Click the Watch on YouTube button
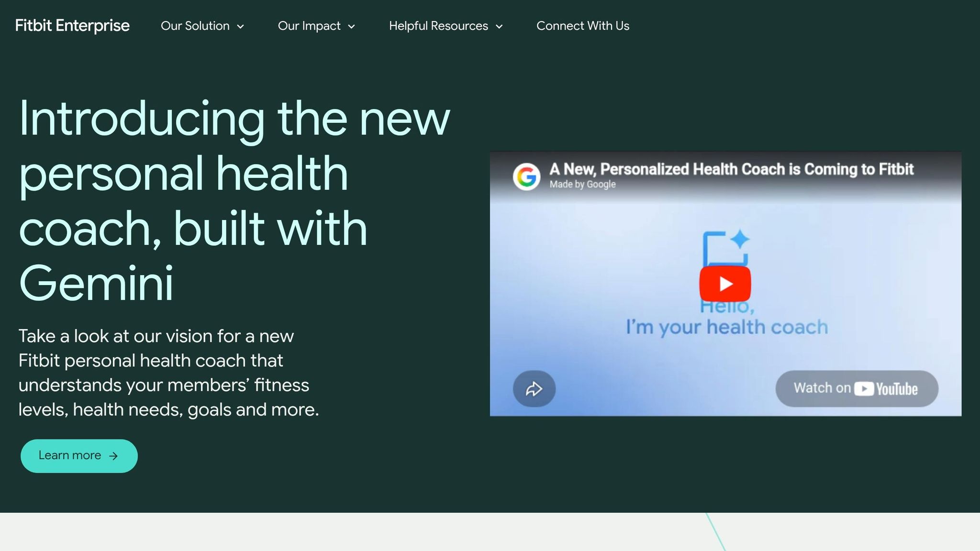The width and height of the screenshot is (980, 551). pos(857,388)
